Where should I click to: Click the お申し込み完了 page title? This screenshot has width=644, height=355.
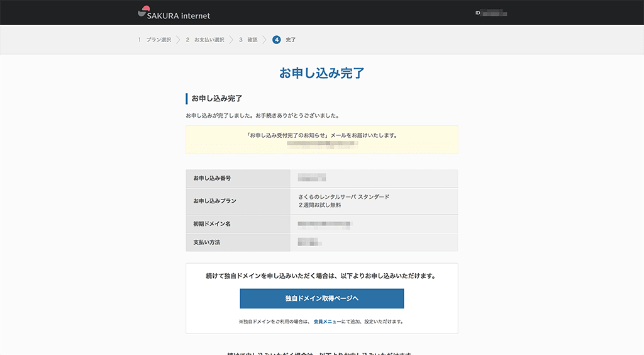[321, 73]
